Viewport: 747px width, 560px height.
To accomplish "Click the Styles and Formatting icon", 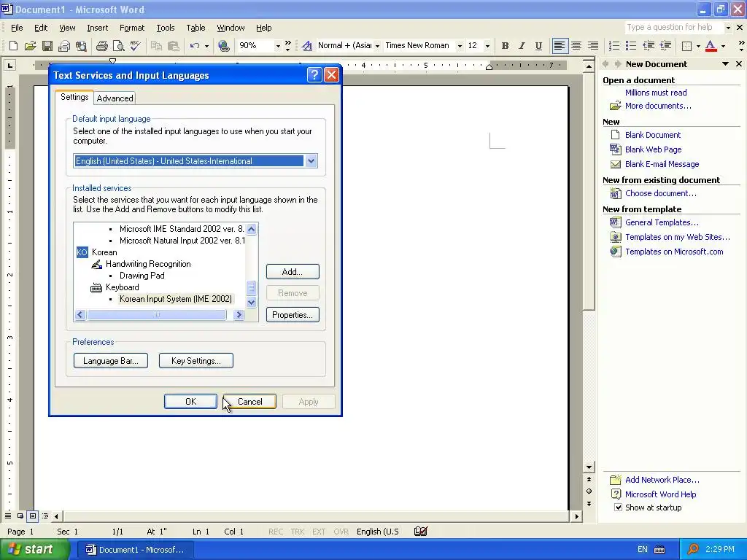I will click(307, 46).
